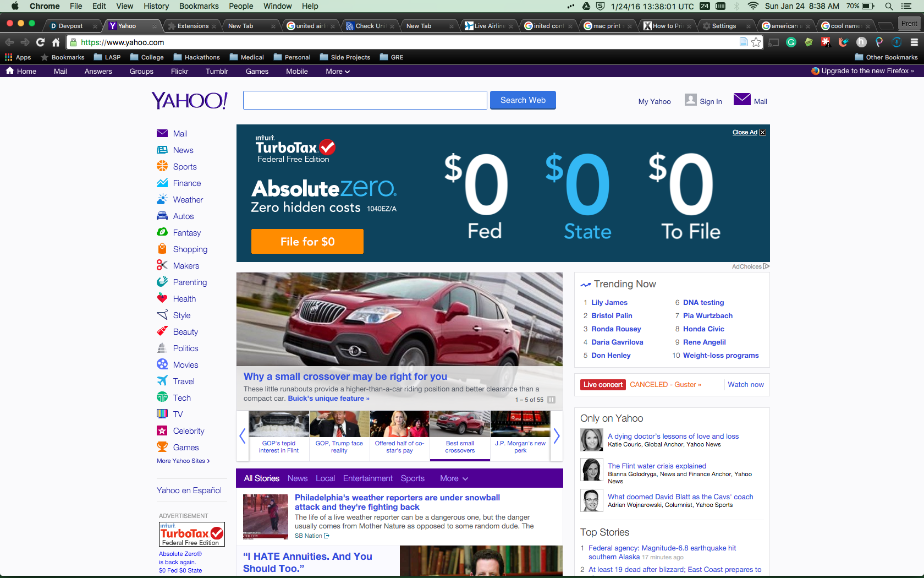Open the Watch now link

746,385
